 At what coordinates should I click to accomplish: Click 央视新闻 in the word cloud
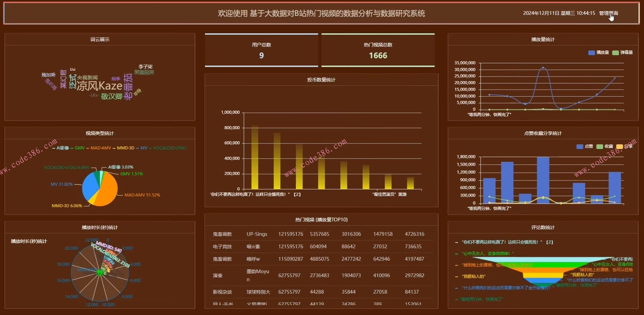pos(87,78)
